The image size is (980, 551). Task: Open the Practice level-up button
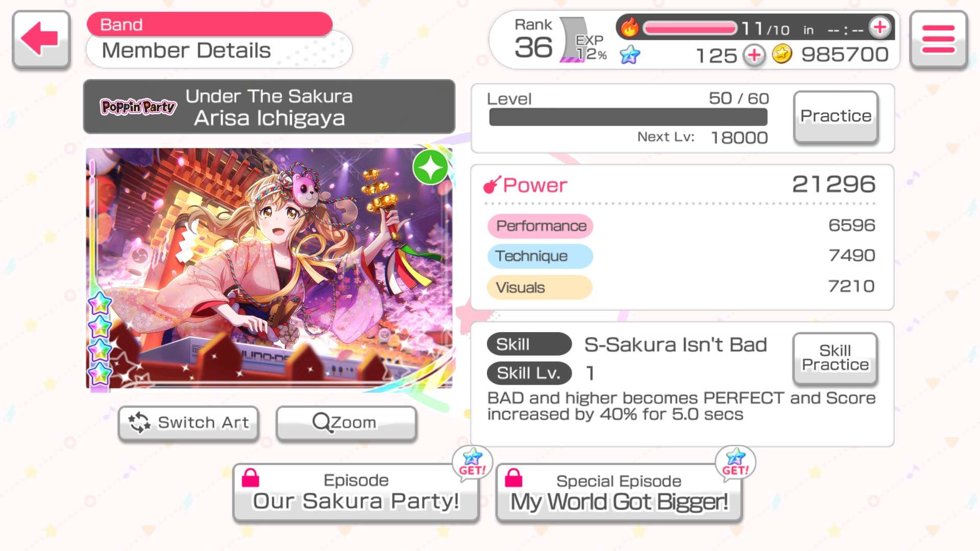click(836, 117)
